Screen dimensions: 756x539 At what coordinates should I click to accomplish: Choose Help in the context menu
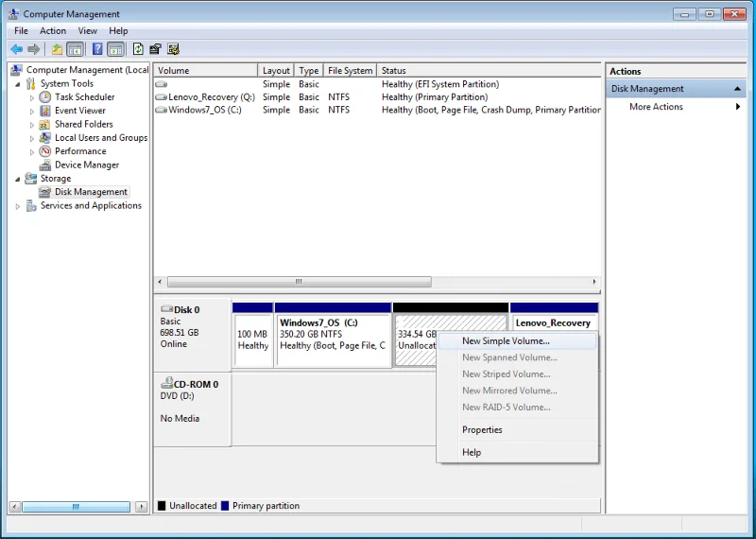tap(517, 453)
